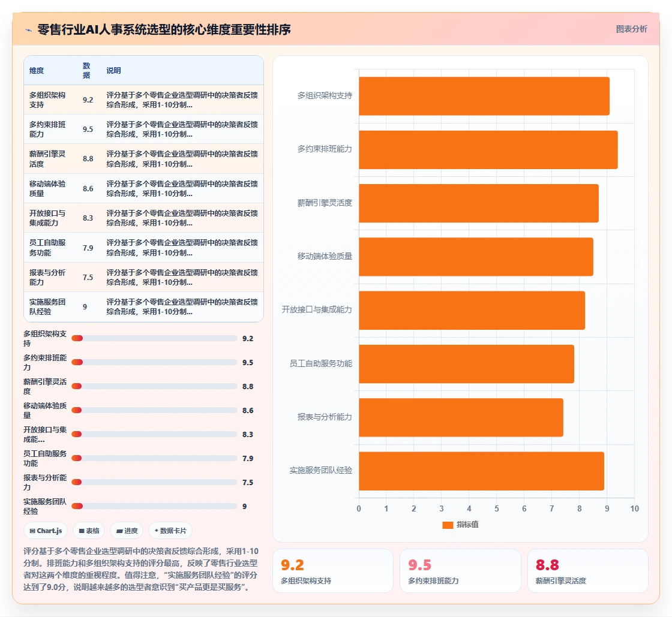Click the orange bar for 多约束排班能力

488,150
